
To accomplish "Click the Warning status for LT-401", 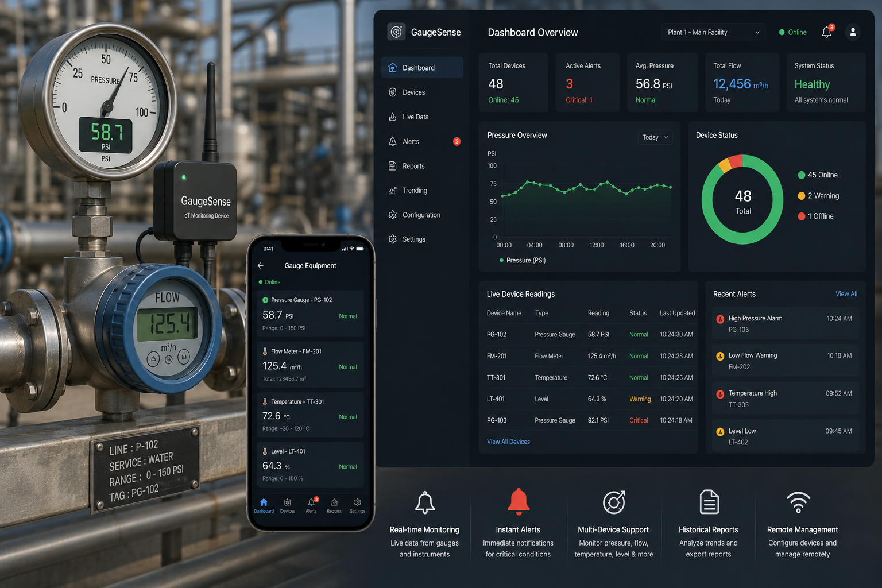I will [640, 399].
